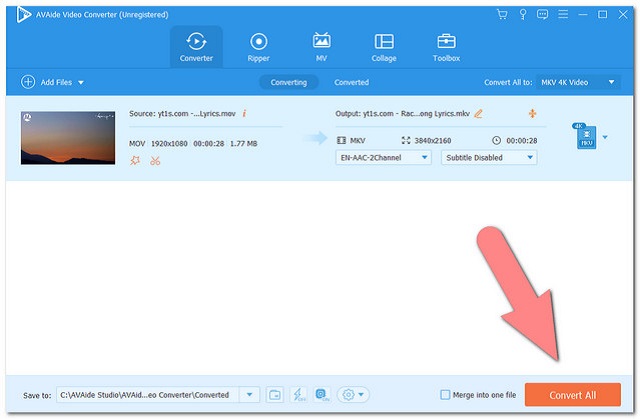Open the Convert All to format dropdown
Image resolution: width=640 pixels, height=419 pixels.
tap(578, 82)
